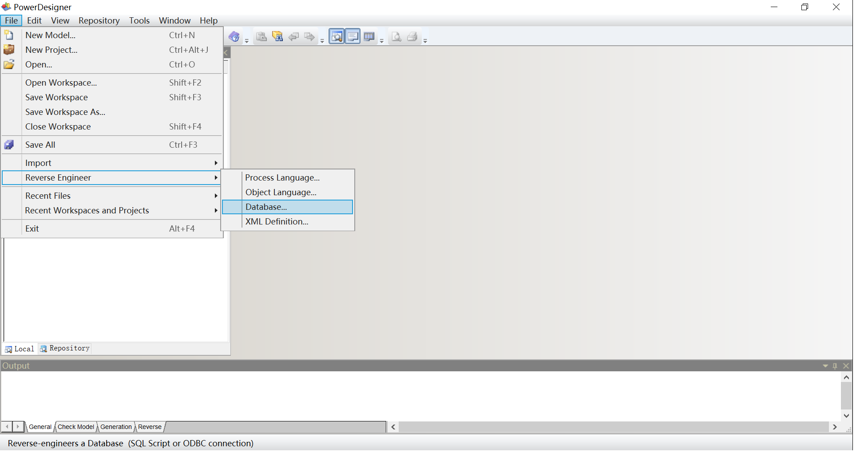Image resolution: width=868 pixels, height=476 pixels.
Task: Expand Recent Workspaces and Projects submenu
Action: tap(112, 210)
